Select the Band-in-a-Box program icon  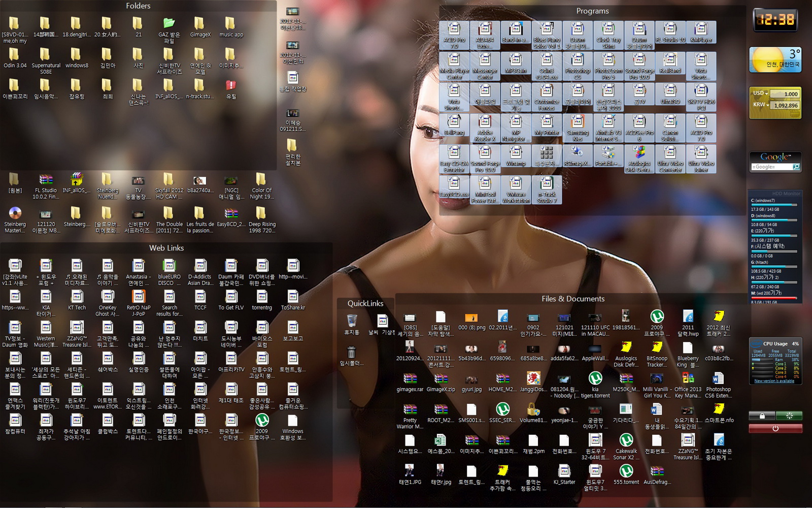click(516, 32)
